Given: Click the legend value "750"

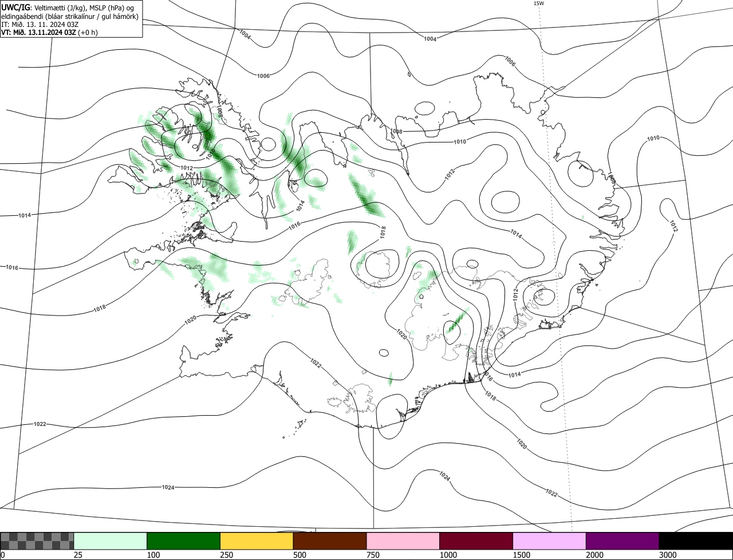Looking at the screenshot, I should point(373,555).
